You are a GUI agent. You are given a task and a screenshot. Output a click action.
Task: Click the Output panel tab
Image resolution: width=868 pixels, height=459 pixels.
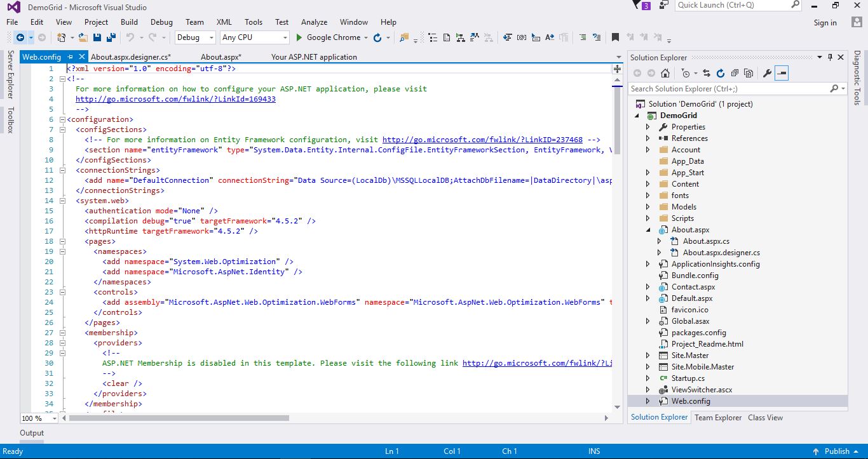coord(32,433)
